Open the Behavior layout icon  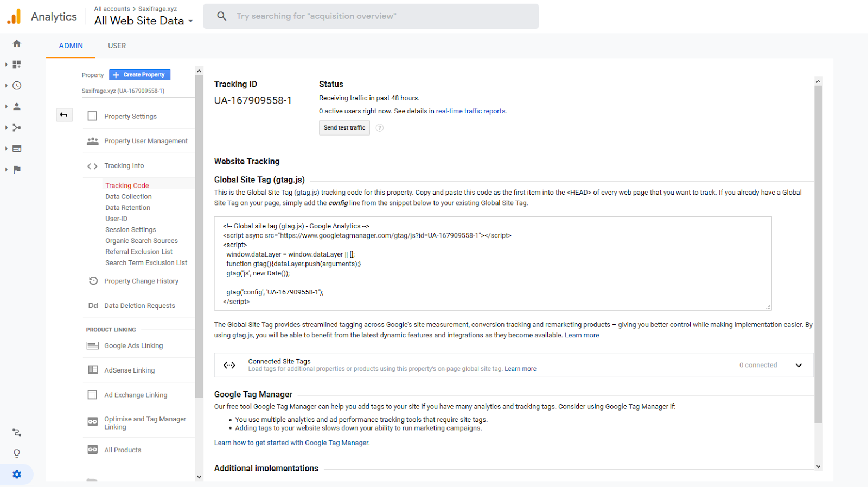click(17, 149)
